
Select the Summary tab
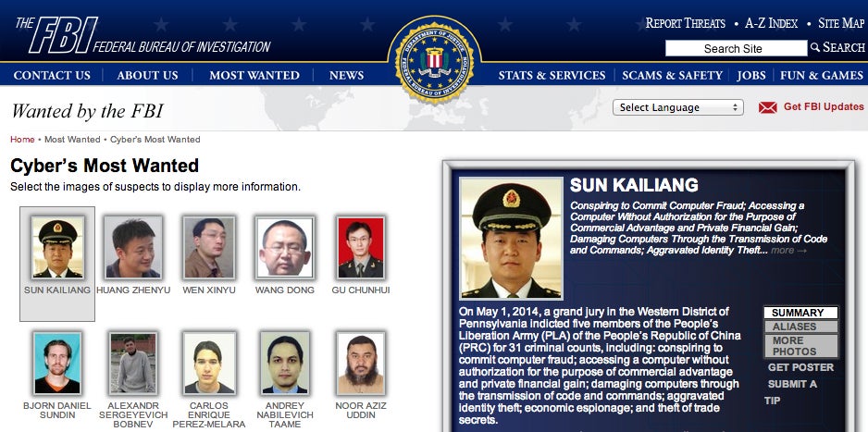800,313
